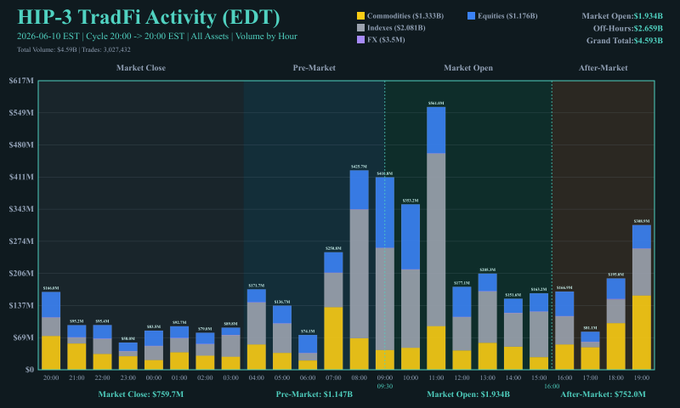The height and width of the screenshot is (408, 680).
Task: Click the blue Equities legend swatch
Action: point(471,16)
